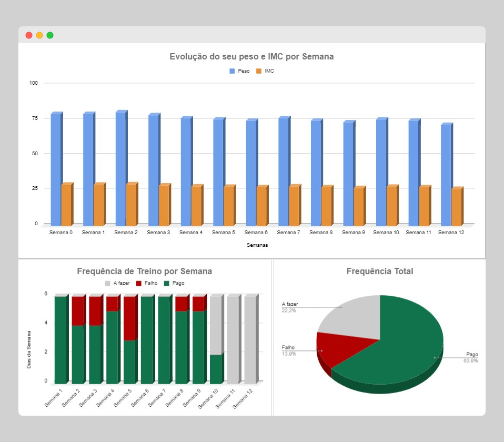The width and height of the screenshot is (504, 442).
Task: Click the Pago 63,9% pie label
Action: pyautogui.click(x=471, y=357)
